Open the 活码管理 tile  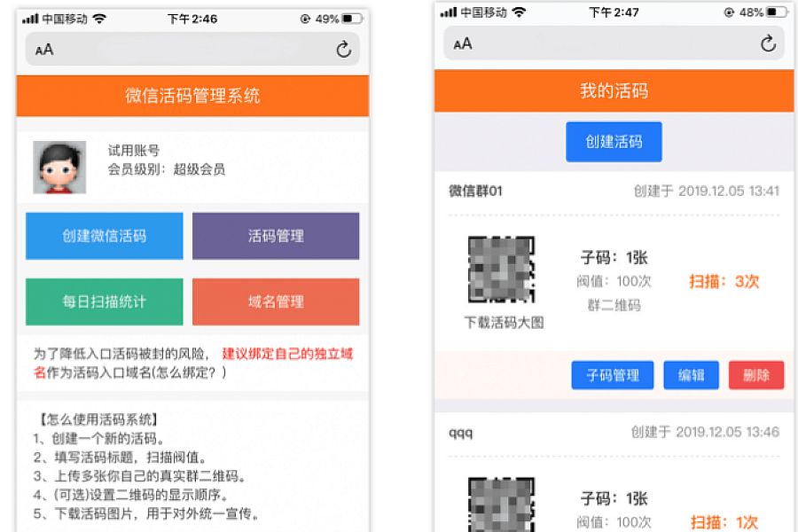(x=276, y=236)
